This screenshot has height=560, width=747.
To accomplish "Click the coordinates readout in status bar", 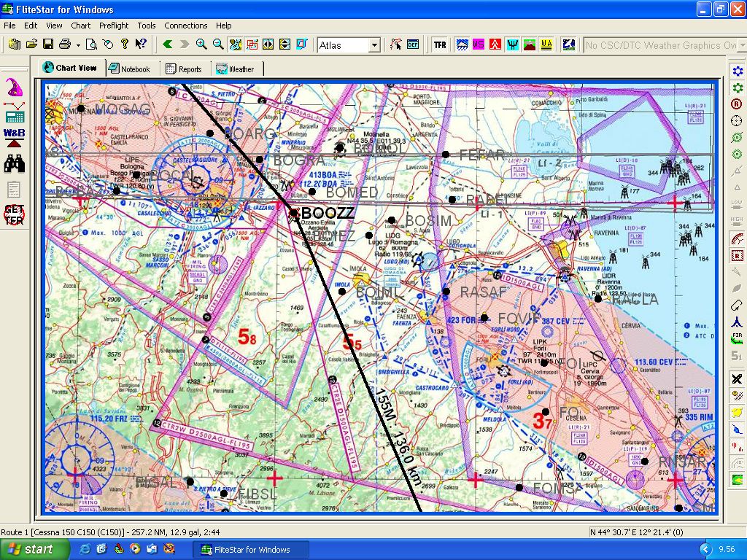I will coord(636,532).
